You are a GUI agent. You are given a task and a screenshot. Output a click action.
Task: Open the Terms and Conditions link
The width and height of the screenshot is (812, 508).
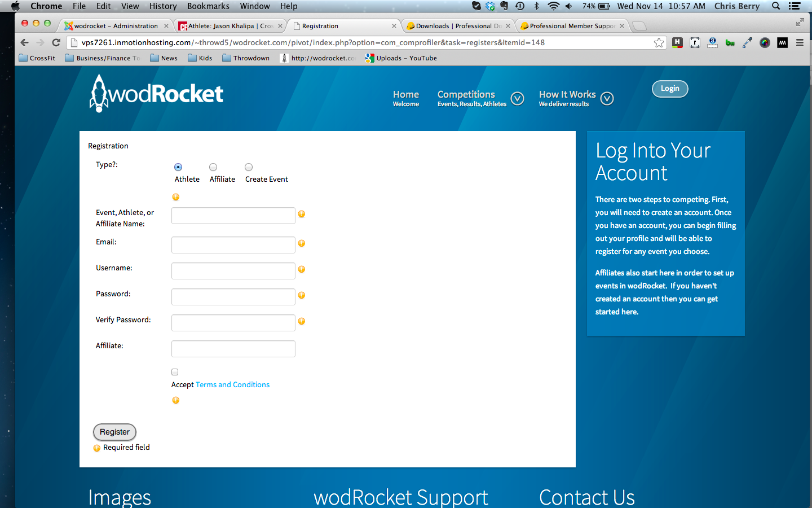[232, 384]
